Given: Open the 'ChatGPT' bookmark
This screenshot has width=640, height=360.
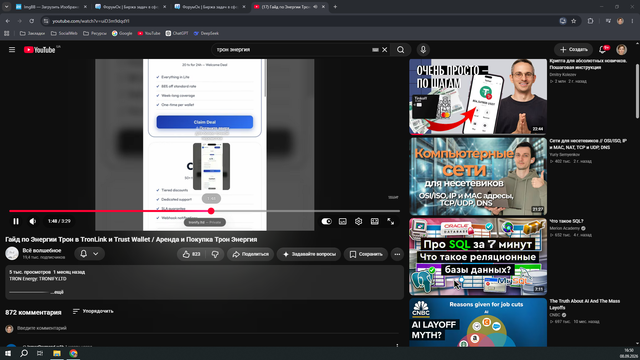Looking at the screenshot, I should click(x=177, y=33).
